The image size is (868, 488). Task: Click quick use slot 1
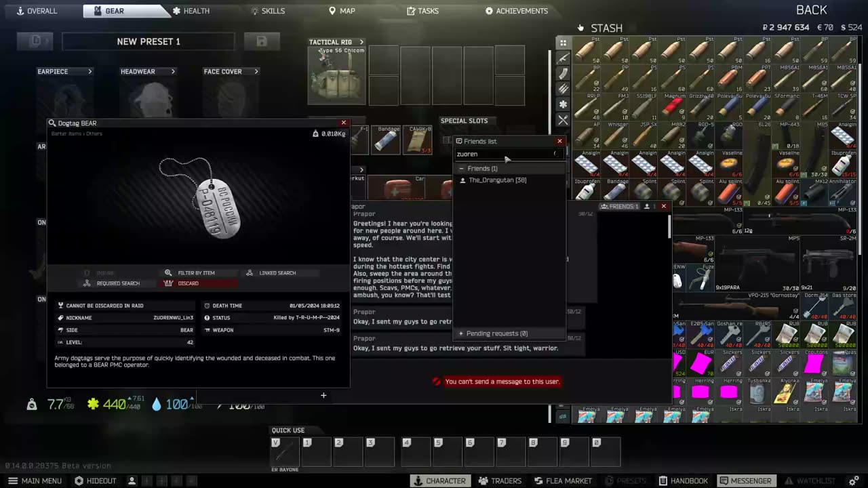(317, 451)
